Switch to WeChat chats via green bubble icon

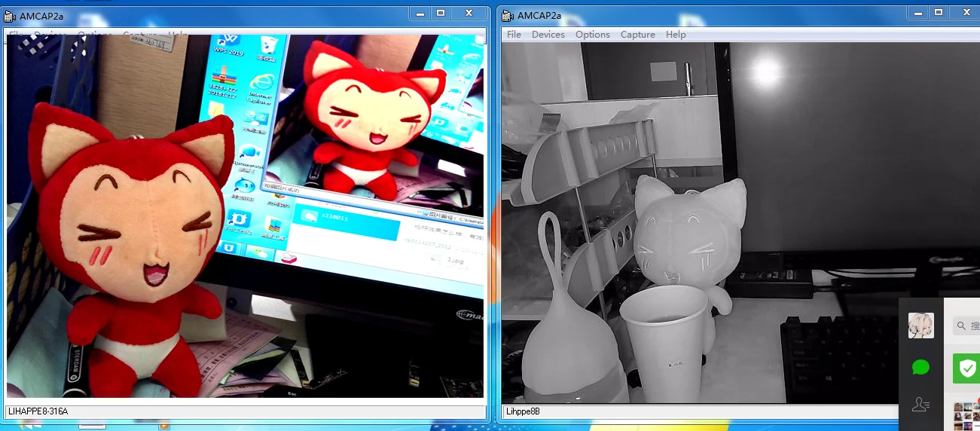920,368
